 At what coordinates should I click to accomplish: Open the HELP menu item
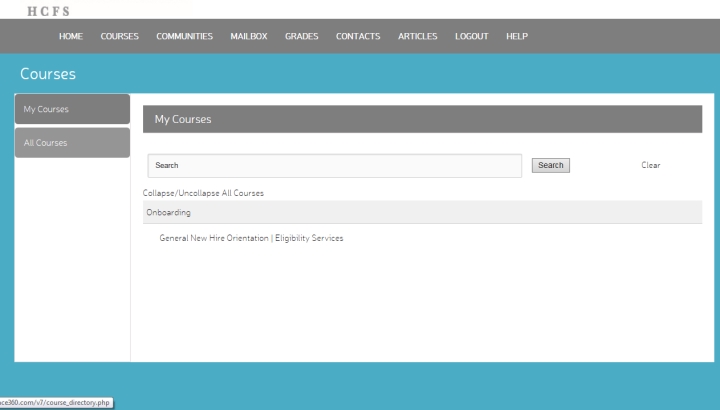tap(517, 37)
